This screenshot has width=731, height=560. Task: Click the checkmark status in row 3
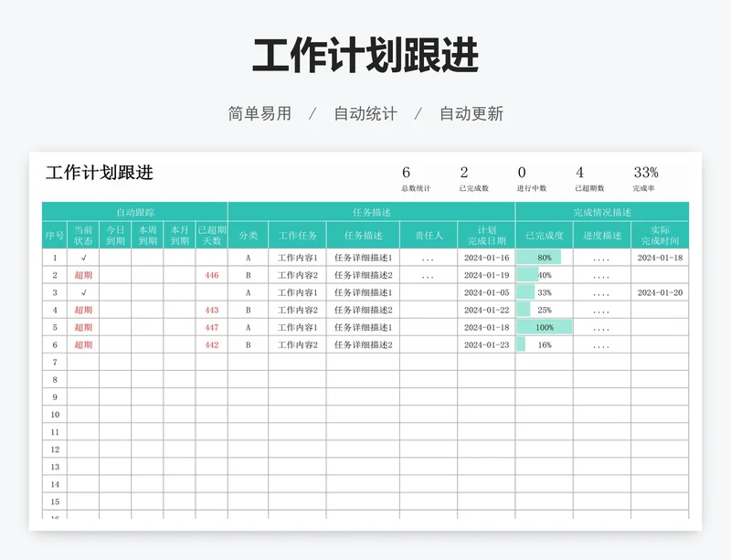click(83, 292)
